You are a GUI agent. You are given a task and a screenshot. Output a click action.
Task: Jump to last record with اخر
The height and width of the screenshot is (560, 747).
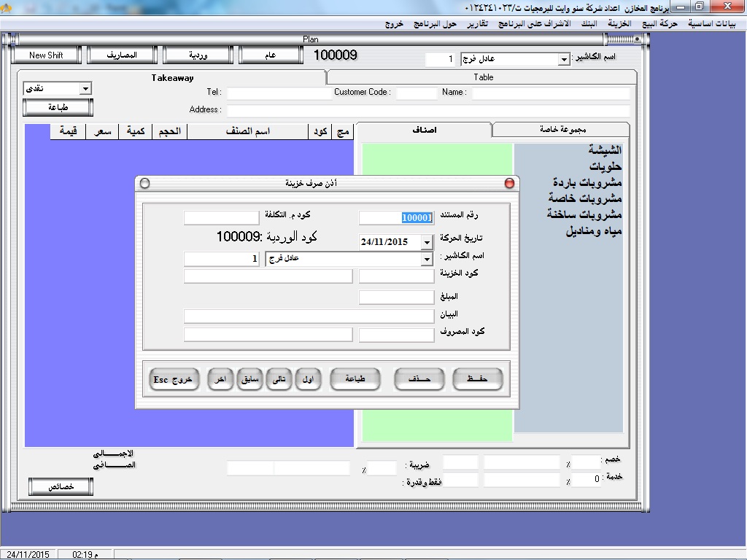click(x=220, y=379)
